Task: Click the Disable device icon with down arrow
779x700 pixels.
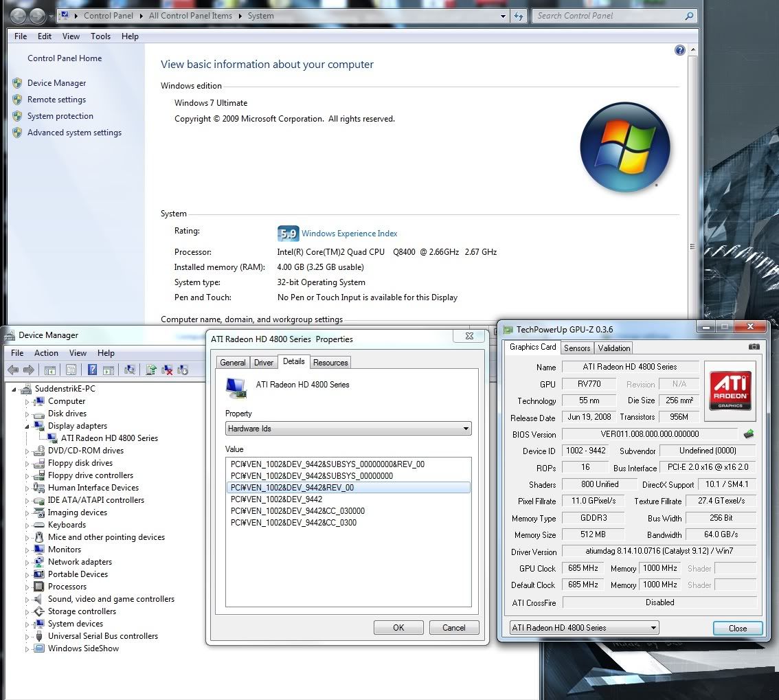Action: point(183,370)
